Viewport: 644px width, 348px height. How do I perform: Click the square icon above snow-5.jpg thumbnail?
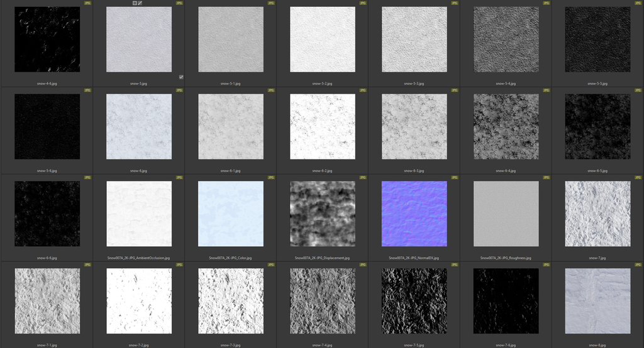point(135,3)
